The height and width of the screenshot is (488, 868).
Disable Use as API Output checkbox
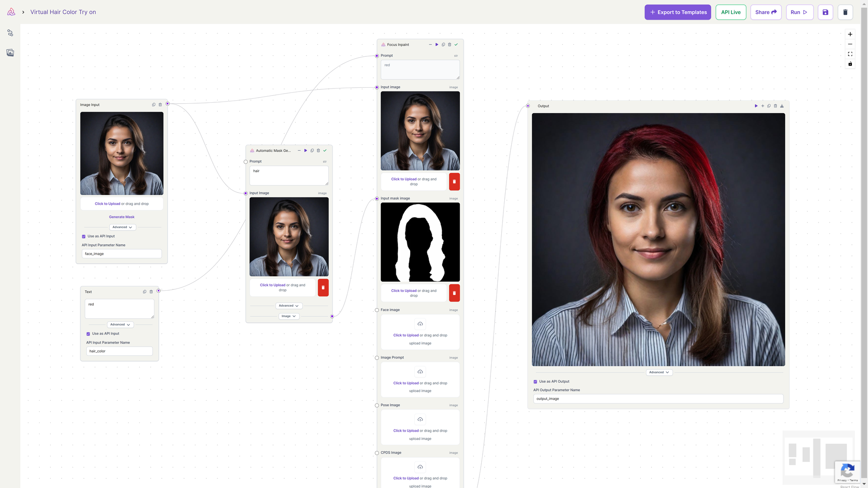click(x=535, y=382)
